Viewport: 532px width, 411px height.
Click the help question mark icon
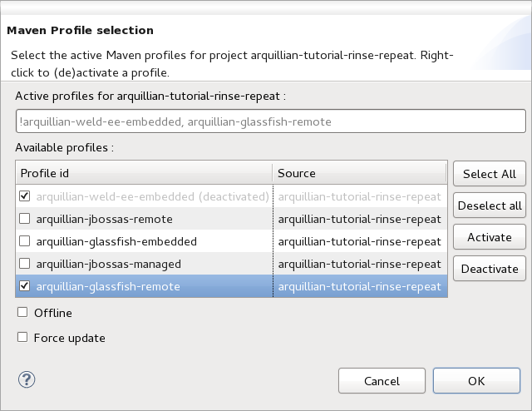[x=26, y=379]
